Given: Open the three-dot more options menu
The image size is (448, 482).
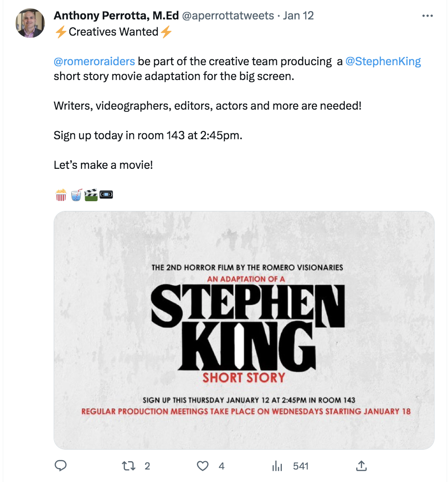Looking at the screenshot, I should (x=428, y=16).
